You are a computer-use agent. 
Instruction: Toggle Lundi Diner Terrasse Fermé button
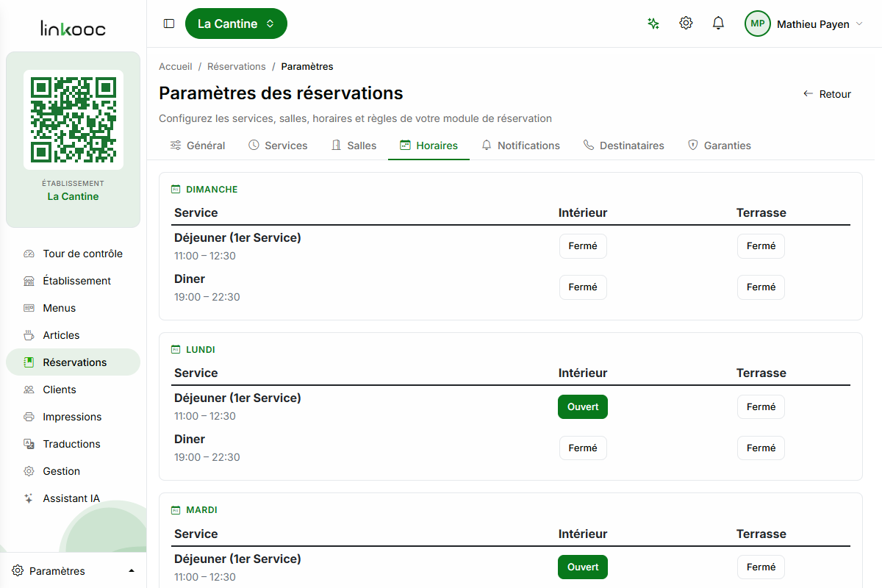(761, 448)
